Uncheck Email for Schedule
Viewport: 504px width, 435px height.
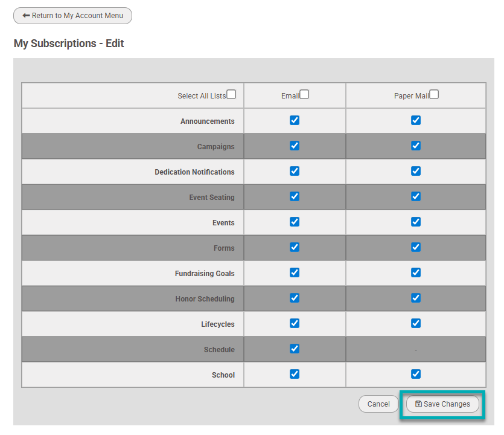(295, 349)
